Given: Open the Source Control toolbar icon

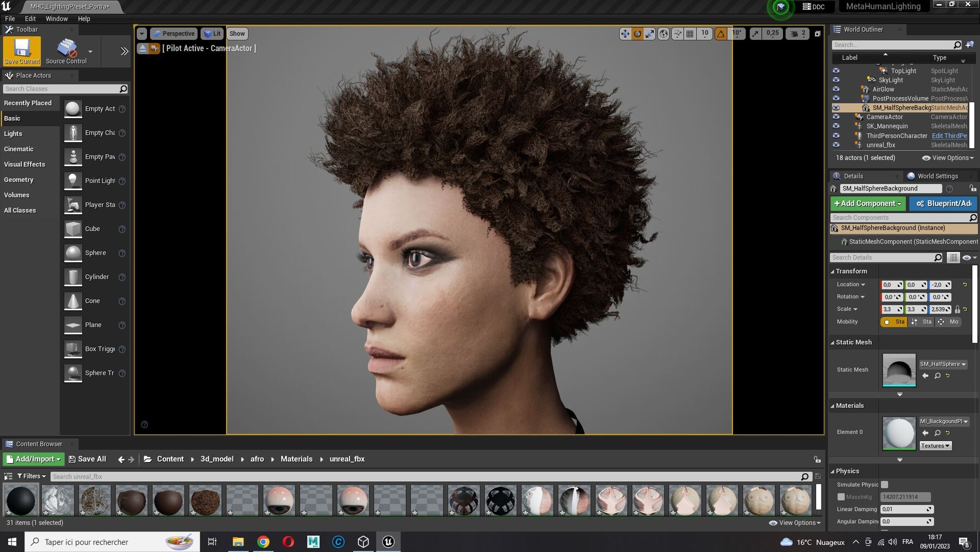Looking at the screenshot, I should coord(66,51).
